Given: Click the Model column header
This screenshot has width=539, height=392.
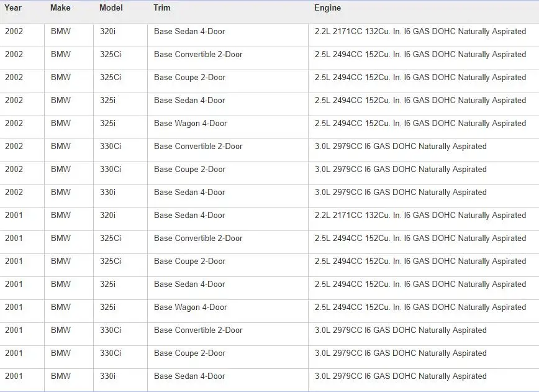Looking at the screenshot, I should coord(111,7).
